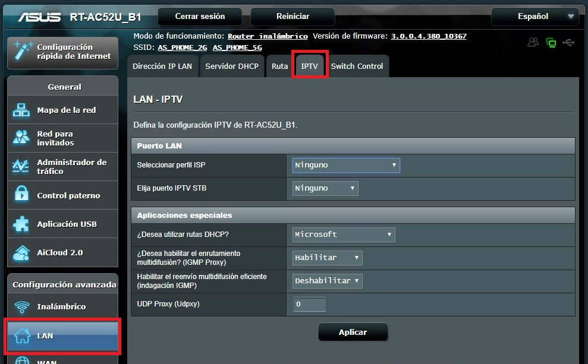Image resolution: width=588 pixels, height=364 pixels.
Task: Switch to Switch Control tab
Action: pyautogui.click(x=357, y=67)
